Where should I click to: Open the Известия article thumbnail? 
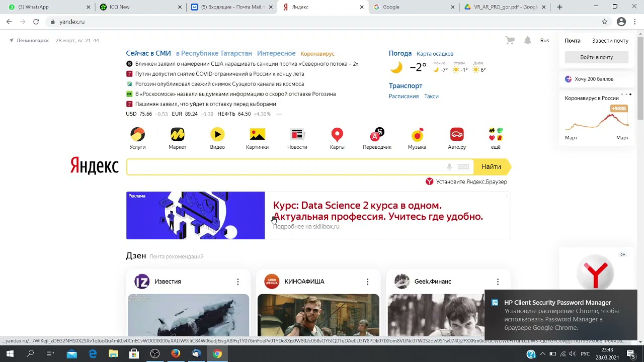tap(188, 315)
